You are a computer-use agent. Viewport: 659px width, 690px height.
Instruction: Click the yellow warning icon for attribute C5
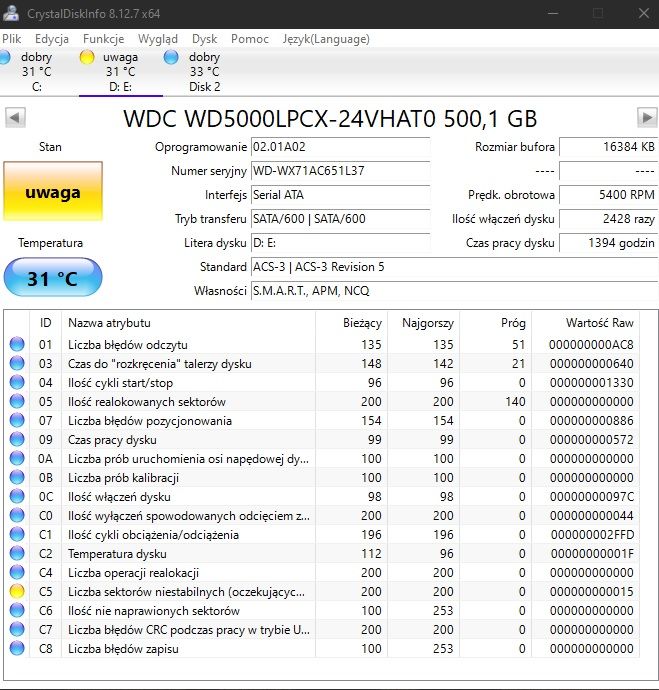coord(17,591)
